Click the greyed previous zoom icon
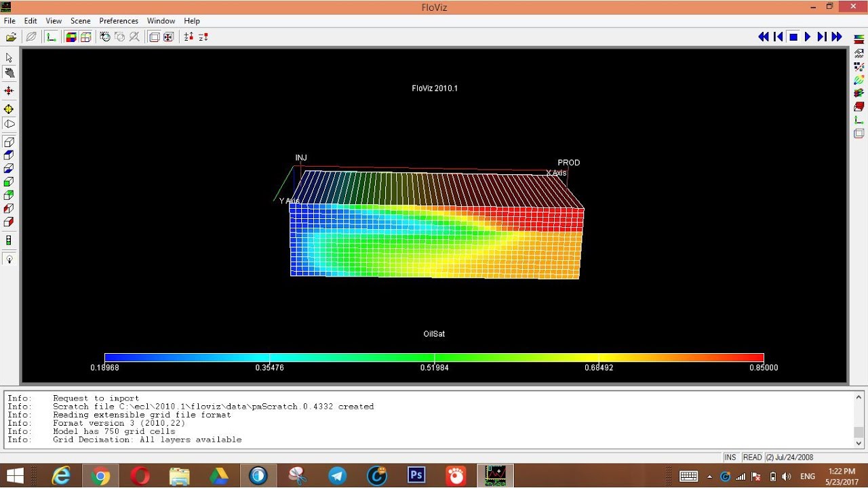868x488 pixels. pyautogui.click(x=120, y=37)
